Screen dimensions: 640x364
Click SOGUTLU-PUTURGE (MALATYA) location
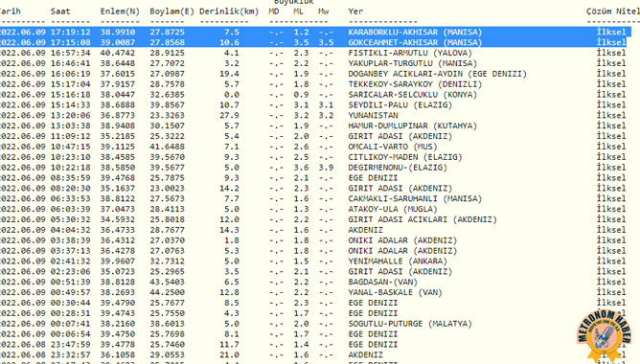tap(410, 324)
